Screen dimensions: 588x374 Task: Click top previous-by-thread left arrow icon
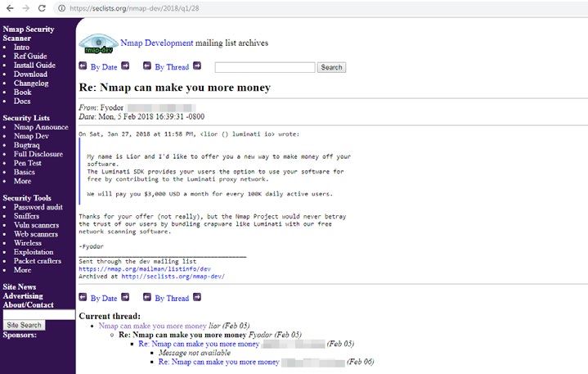(147, 66)
